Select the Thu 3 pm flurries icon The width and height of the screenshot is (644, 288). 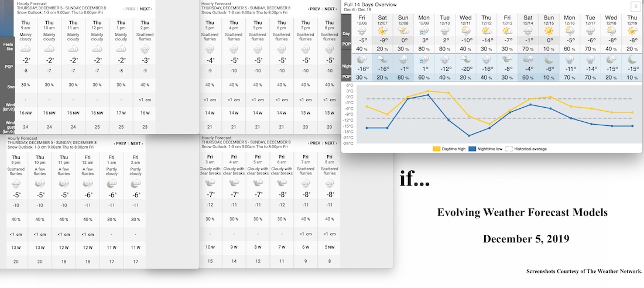210,50
